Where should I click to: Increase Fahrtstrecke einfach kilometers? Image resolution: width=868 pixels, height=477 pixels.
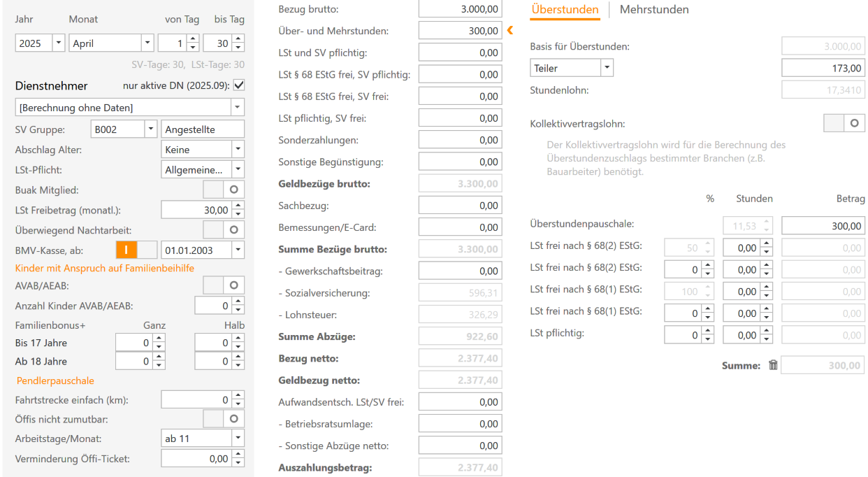[x=238, y=396]
